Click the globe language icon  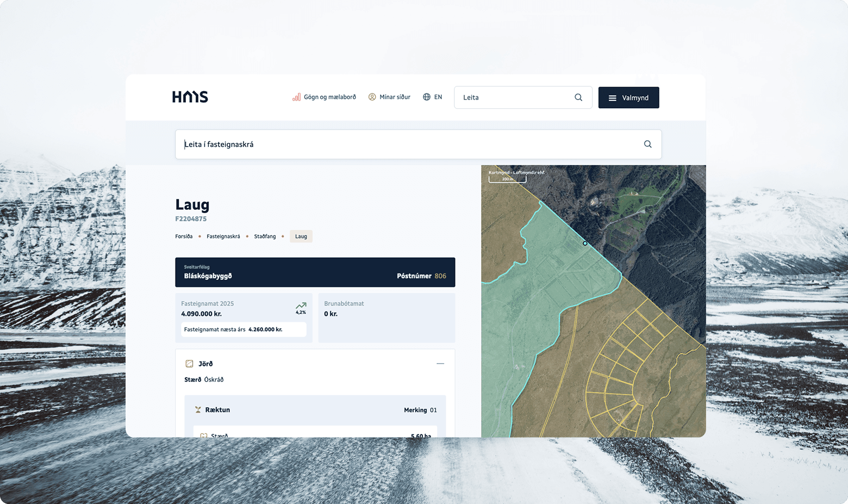click(x=427, y=97)
